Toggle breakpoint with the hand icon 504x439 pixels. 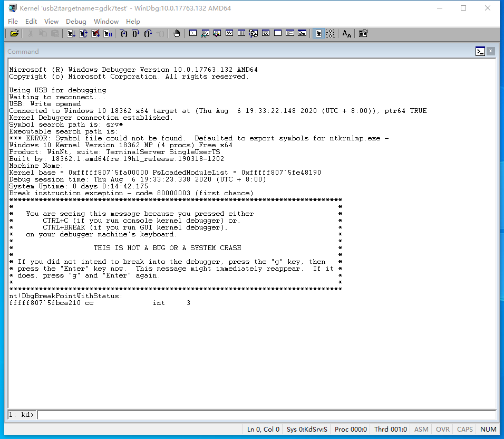177,33
